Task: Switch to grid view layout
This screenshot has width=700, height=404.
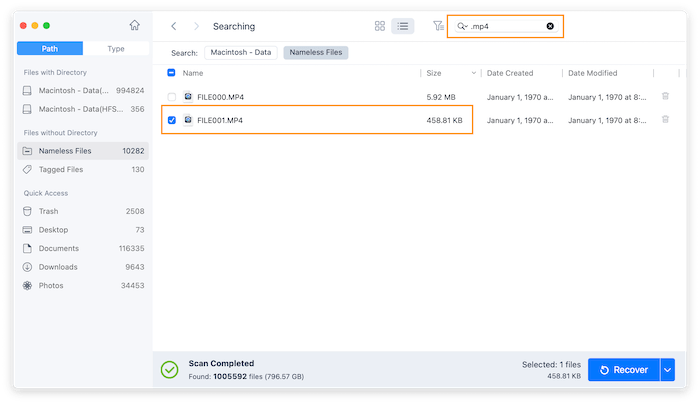Action: pyautogui.click(x=380, y=26)
